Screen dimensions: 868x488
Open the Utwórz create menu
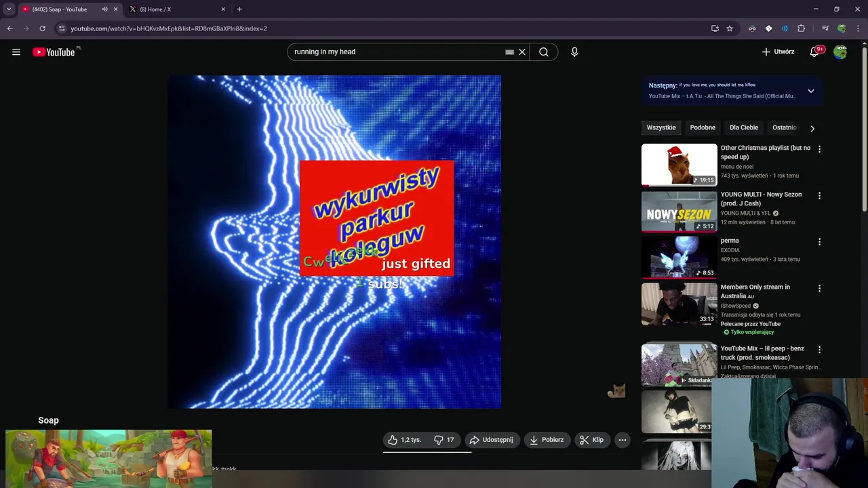pyautogui.click(x=778, y=52)
